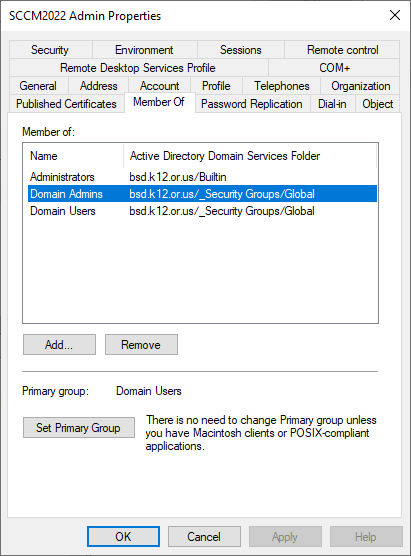The height and width of the screenshot is (556, 411).
Task: Open the Object tab
Action: 377,104
